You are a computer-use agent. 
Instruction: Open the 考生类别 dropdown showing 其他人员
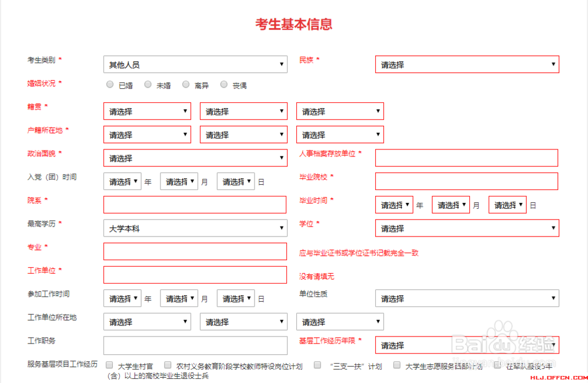(x=195, y=64)
